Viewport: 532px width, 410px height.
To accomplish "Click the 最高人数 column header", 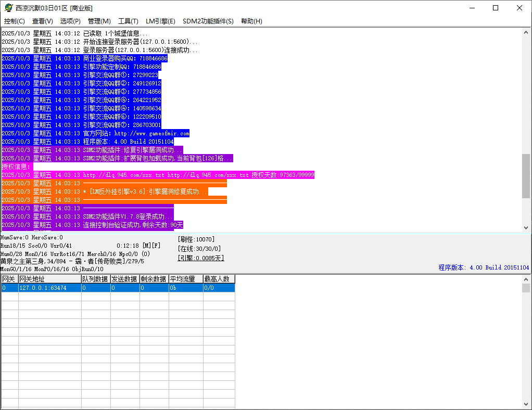I will pyautogui.click(x=219, y=279).
